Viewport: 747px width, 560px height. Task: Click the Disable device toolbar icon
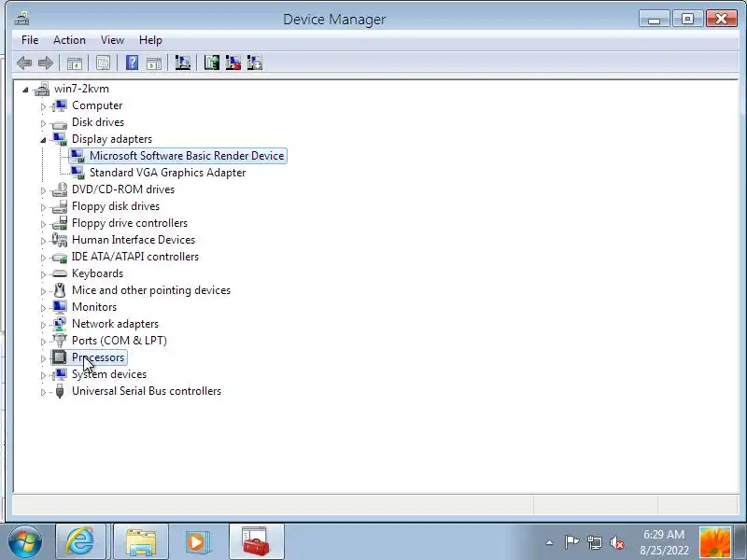coord(255,63)
